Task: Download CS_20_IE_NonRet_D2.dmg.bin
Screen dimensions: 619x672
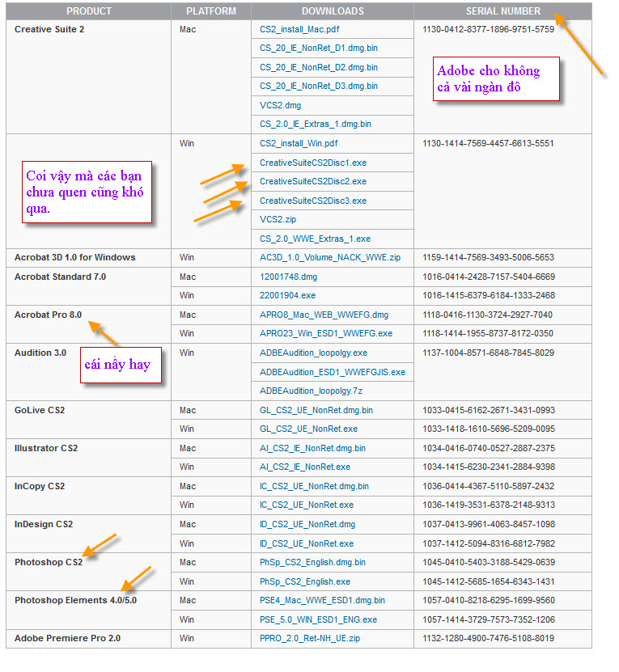Action: [x=319, y=67]
